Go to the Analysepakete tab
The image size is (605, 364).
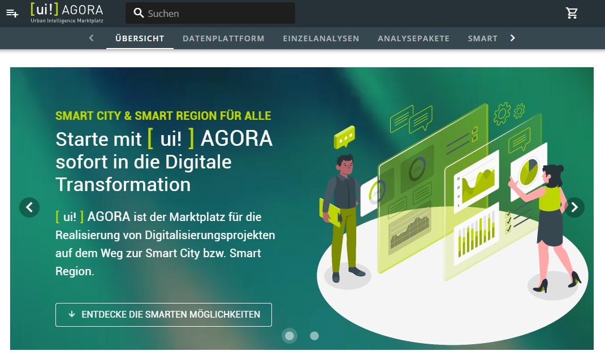[413, 38]
